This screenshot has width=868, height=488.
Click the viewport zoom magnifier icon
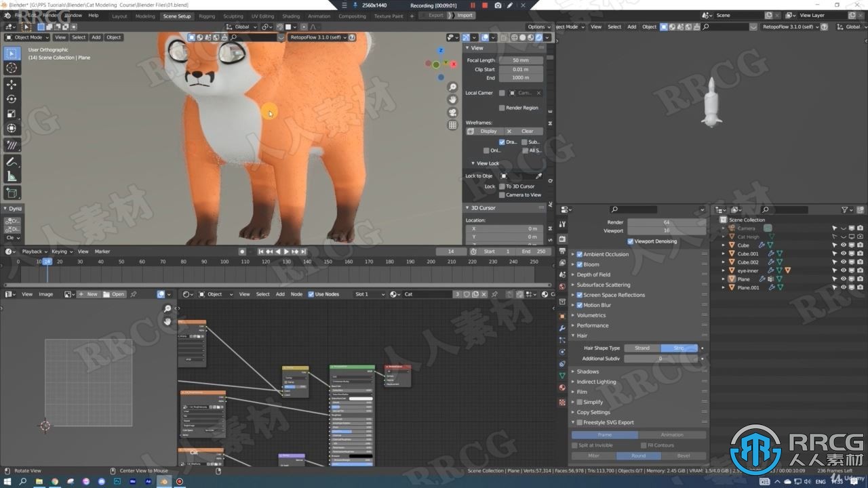point(452,87)
